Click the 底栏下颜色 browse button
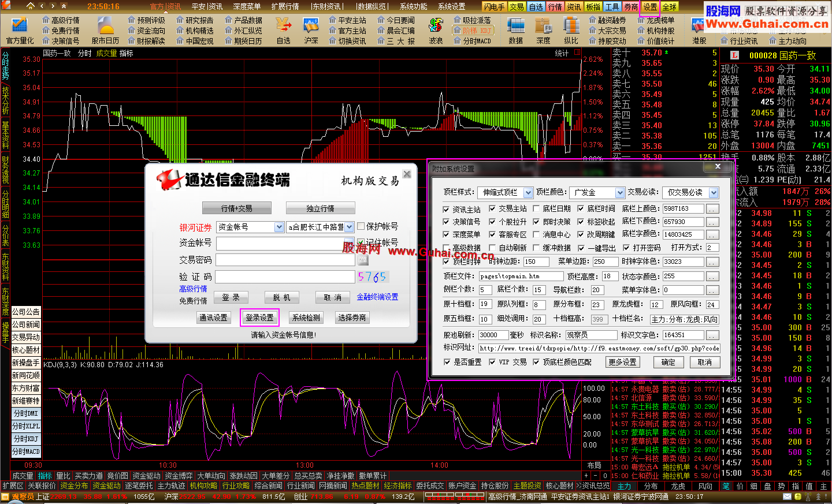Screen dimensions: 832x504 [x=712, y=222]
